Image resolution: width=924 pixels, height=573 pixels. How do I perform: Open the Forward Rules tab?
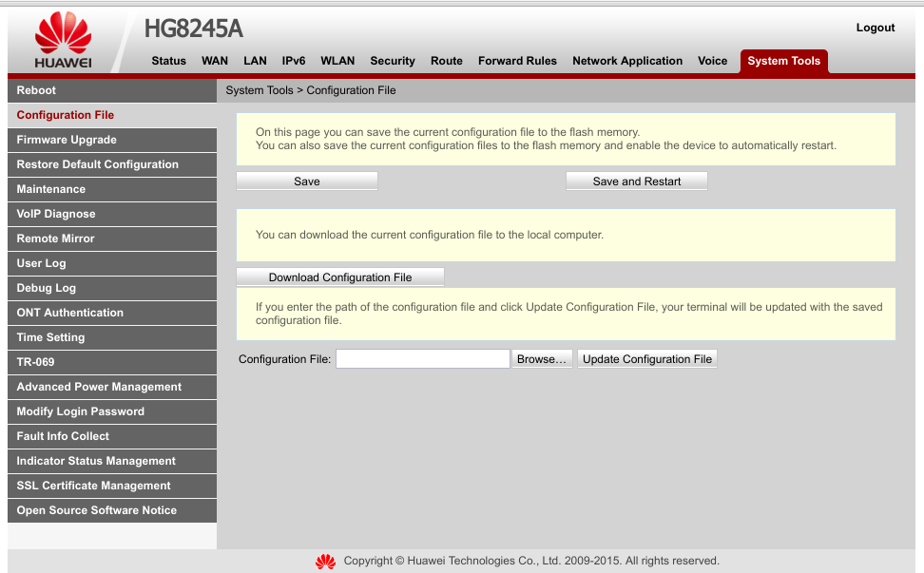517,61
